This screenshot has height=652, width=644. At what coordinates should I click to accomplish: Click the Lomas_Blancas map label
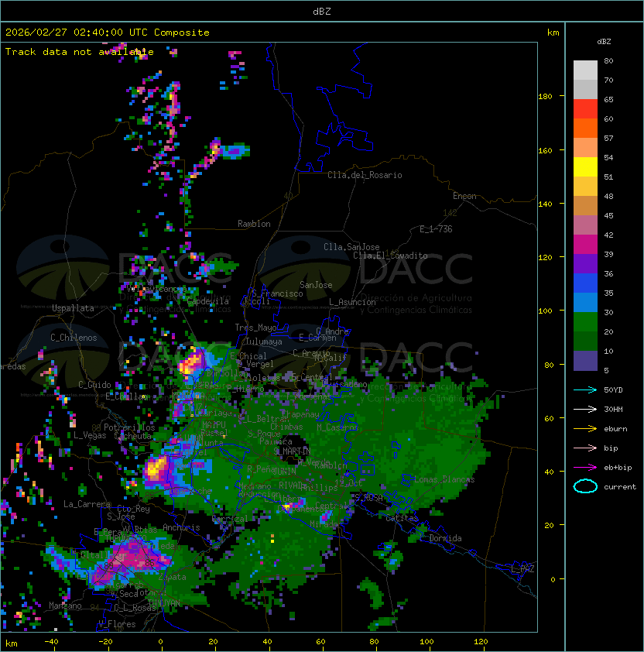pos(444,479)
